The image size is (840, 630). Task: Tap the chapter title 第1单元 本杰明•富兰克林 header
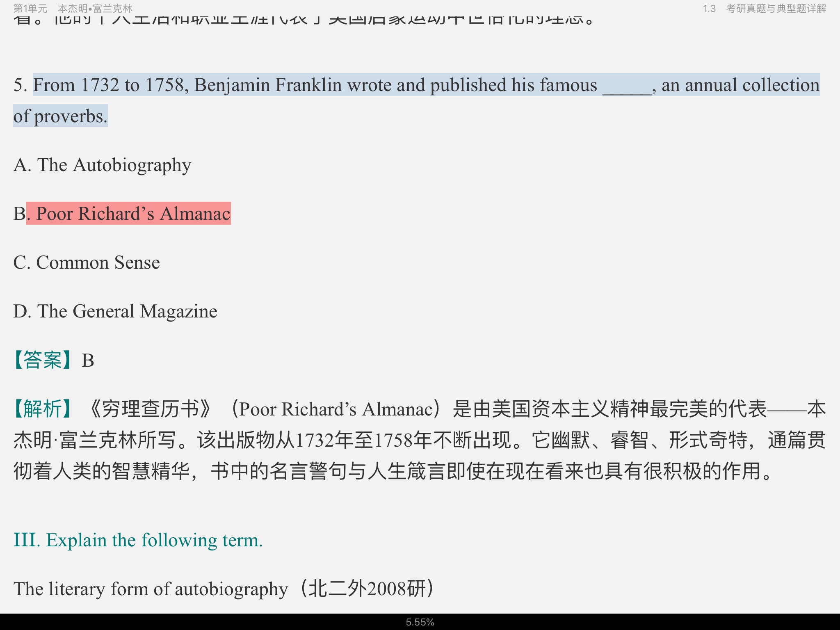pos(73,9)
